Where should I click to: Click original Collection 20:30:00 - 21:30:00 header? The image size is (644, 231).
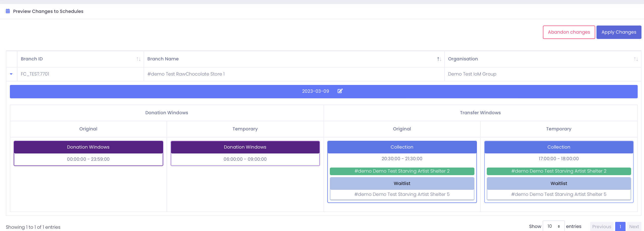tap(402, 147)
